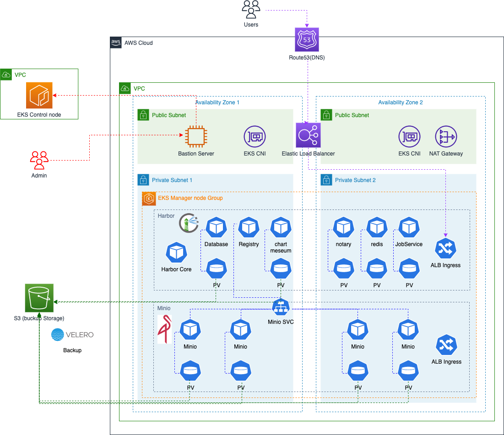Click the Users icon at the top
The height and width of the screenshot is (435, 504).
[x=251, y=10]
